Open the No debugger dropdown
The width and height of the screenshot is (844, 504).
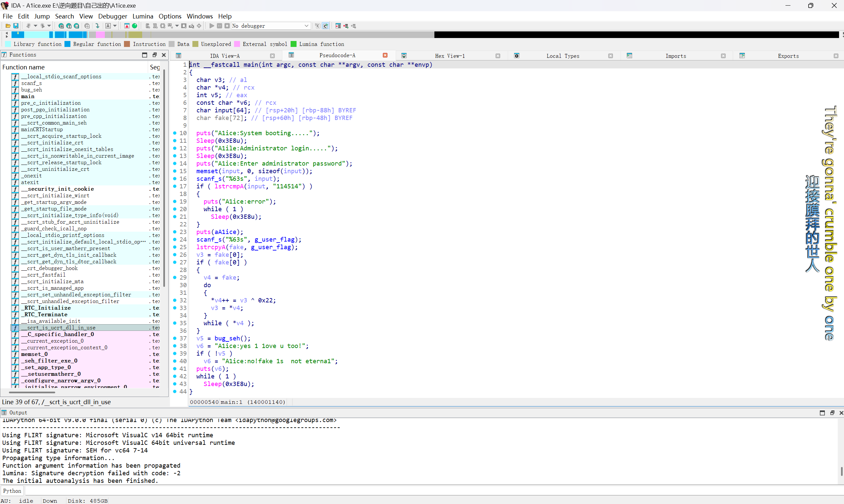(306, 26)
